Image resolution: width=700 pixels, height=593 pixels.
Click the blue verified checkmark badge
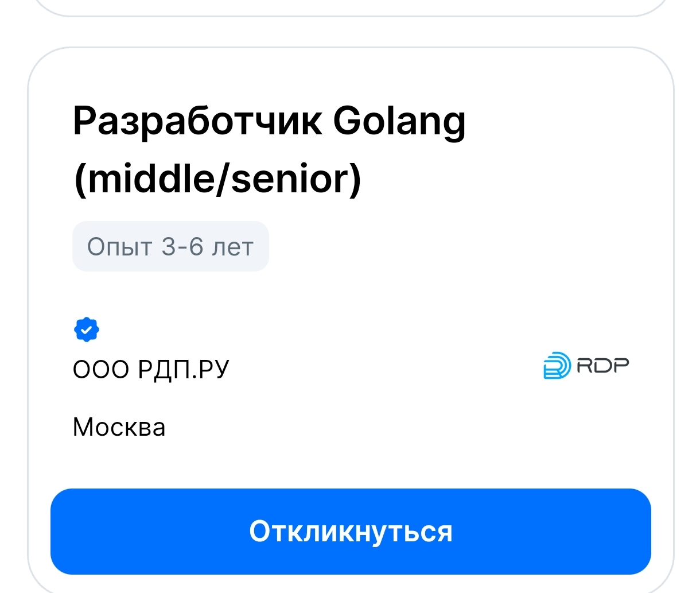pyautogui.click(x=87, y=330)
